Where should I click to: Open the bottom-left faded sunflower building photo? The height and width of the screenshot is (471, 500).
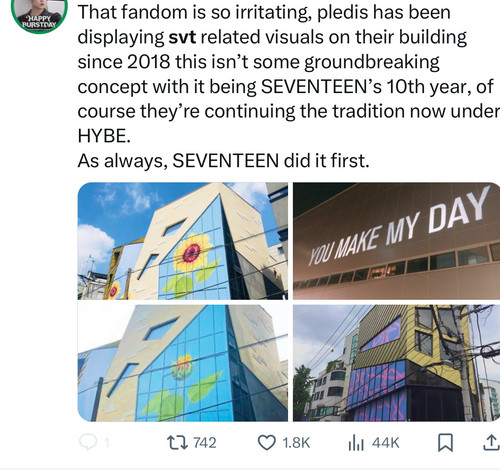(183, 363)
